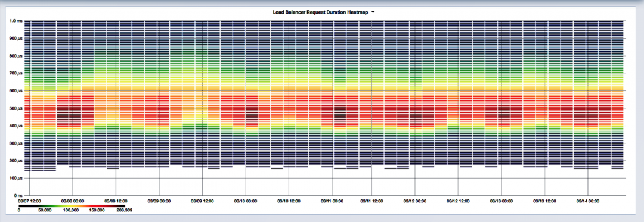Click the legend value 100,000
The width and height of the screenshot is (644, 222).
click(70, 210)
